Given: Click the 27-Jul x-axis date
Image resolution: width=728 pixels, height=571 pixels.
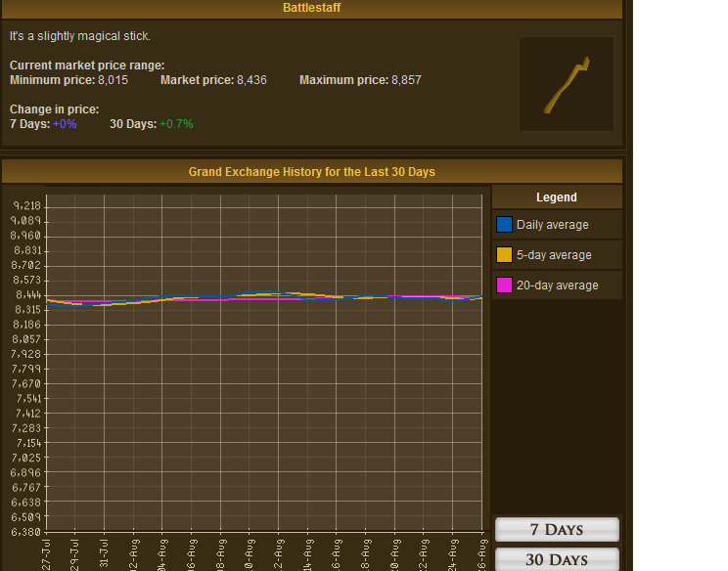Looking at the screenshot, I should pos(46,554).
